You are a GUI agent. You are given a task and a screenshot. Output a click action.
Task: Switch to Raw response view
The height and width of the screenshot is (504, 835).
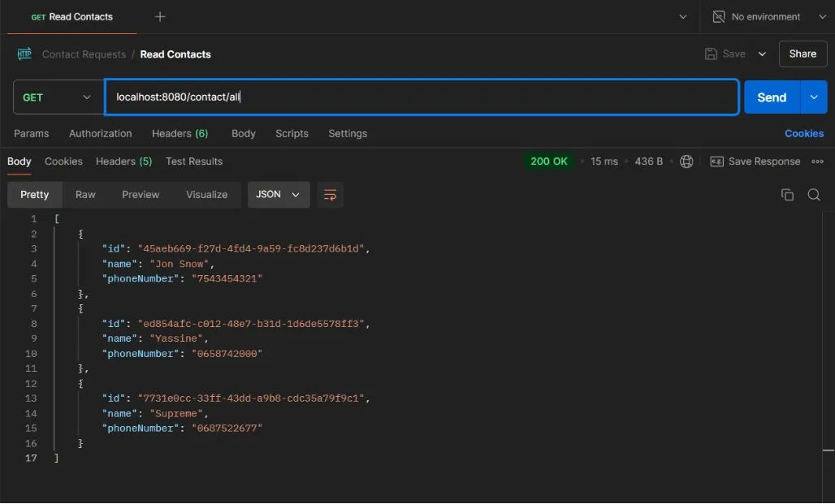(x=85, y=195)
